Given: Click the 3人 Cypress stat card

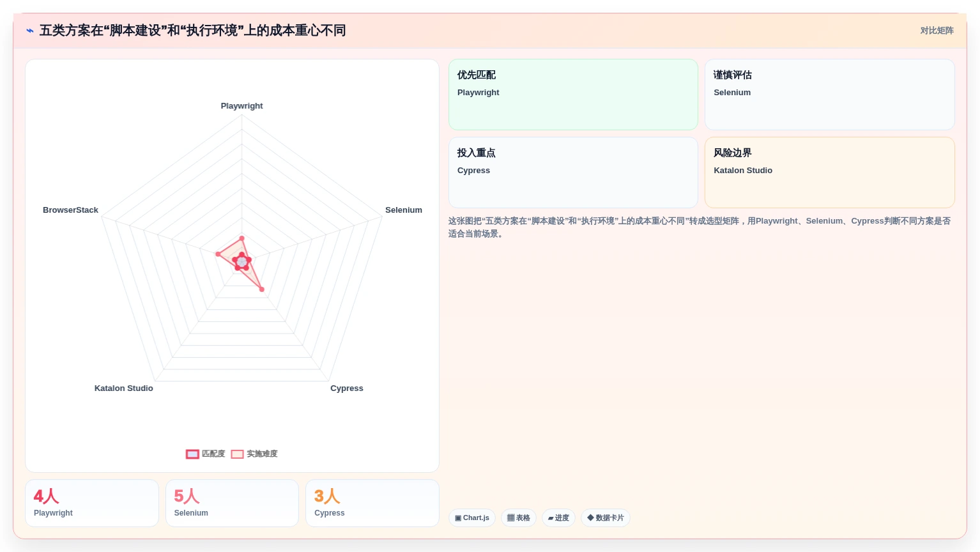Looking at the screenshot, I should tap(372, 503).
